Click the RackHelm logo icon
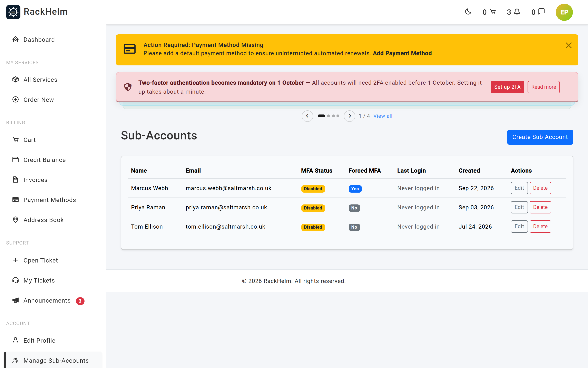The width and height of the screenshot is (588, 368). (13, 12)
